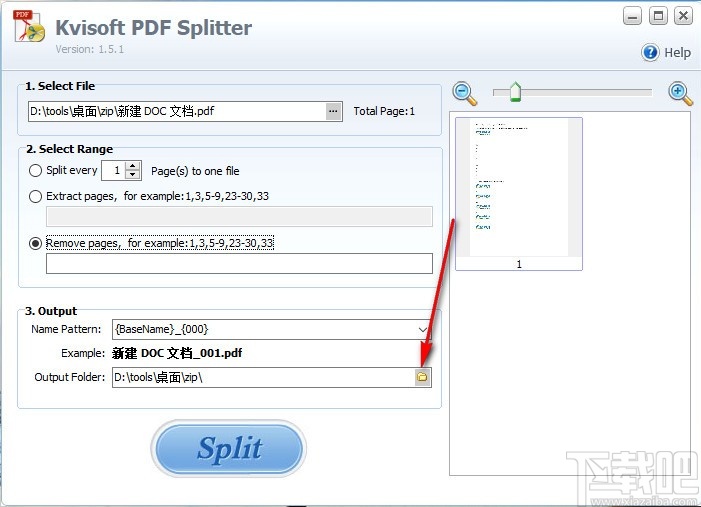
Task: Select the Extract pages radio button
Action: 35,196
